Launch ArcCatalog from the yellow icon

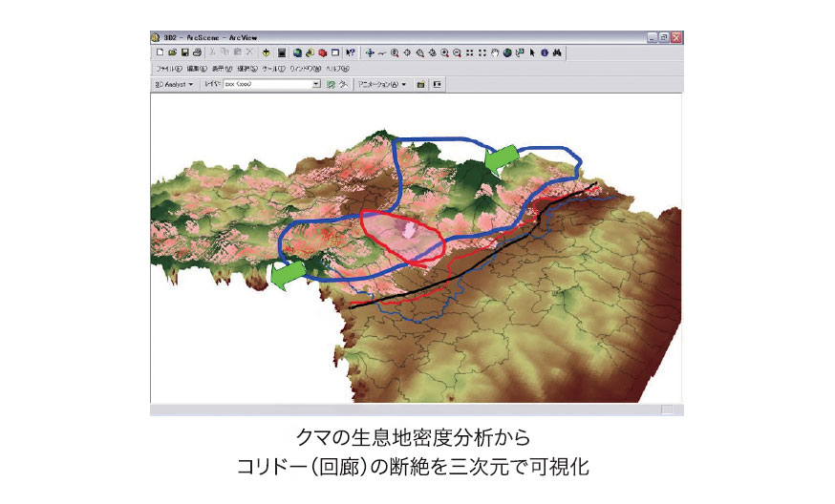(x=310, y=52)
